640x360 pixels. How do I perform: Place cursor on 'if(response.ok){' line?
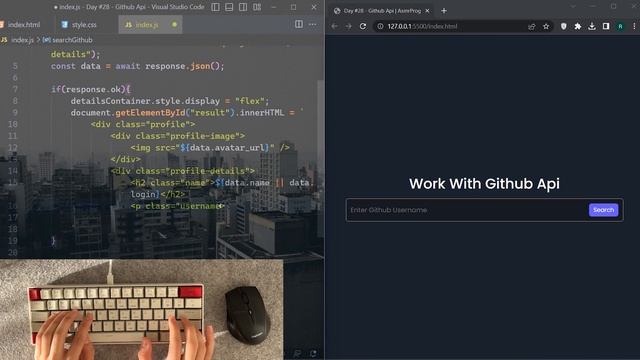(x=91, y=89)
